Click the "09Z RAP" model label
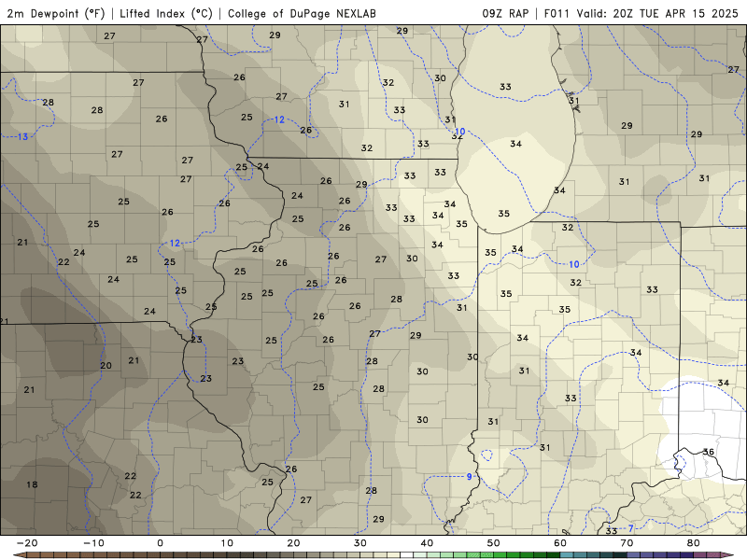Image resolution: width=747 pixels, height=560 pixels. (x=505, y=13)
